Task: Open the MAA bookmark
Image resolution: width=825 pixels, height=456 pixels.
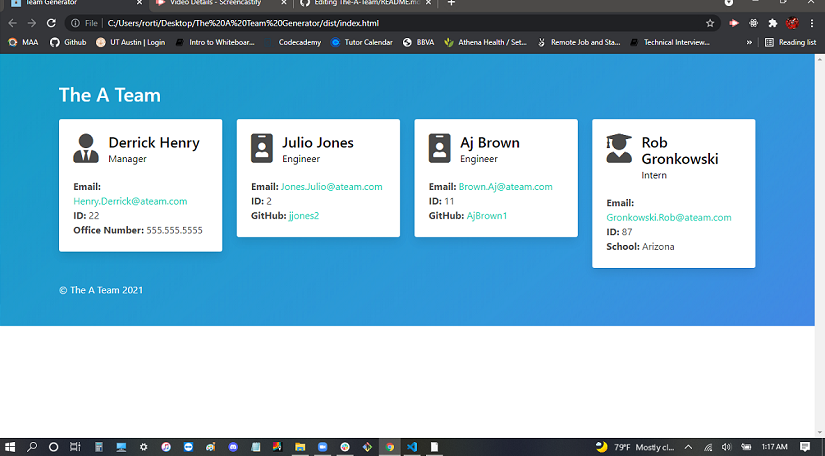Action: click(x=23, y=42)
